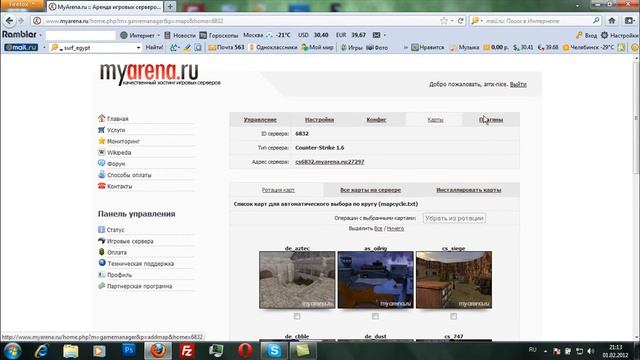Select the Ротация карт sub-tab
The image size is (640, 360).
click(x=278, y=190)
